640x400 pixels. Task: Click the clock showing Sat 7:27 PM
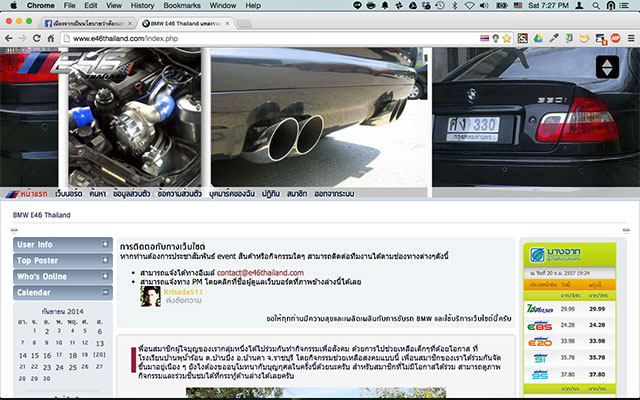point(549,5)
